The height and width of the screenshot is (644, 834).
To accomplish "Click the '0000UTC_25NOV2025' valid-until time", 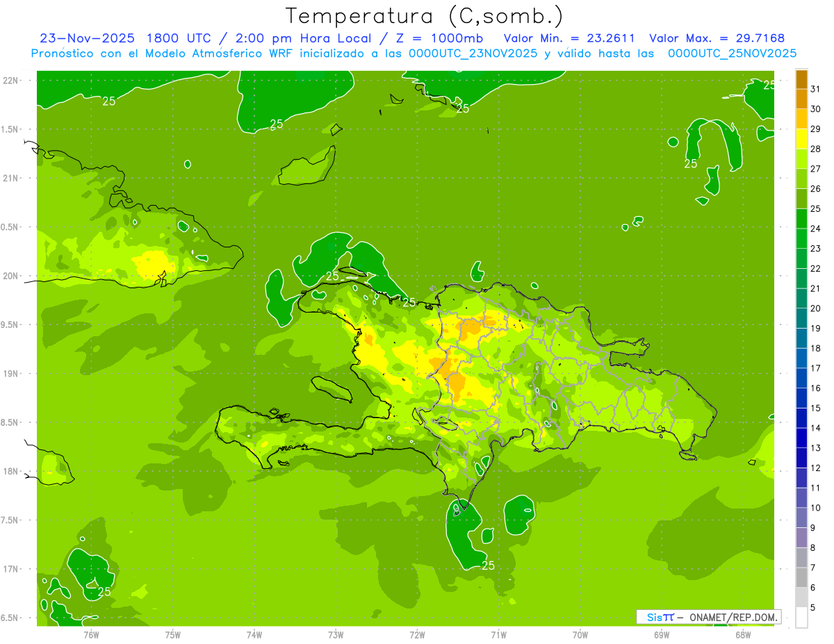I will 732,53.
